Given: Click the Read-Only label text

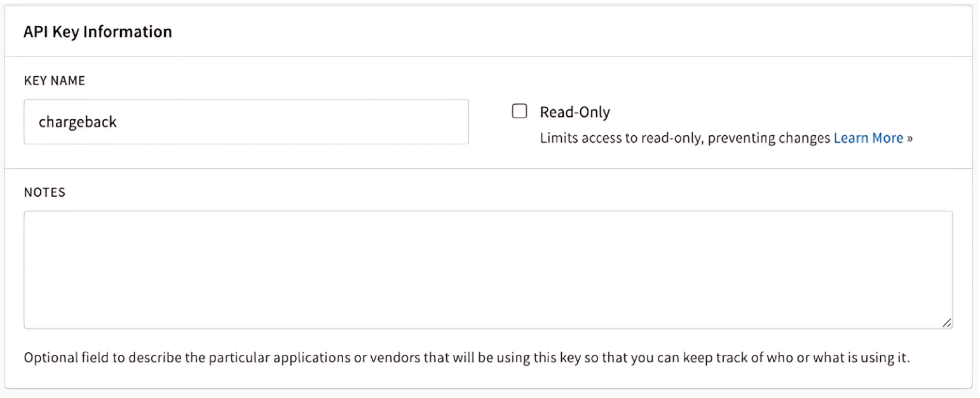Looking at the screenshot, I should [x=575, y=112].
